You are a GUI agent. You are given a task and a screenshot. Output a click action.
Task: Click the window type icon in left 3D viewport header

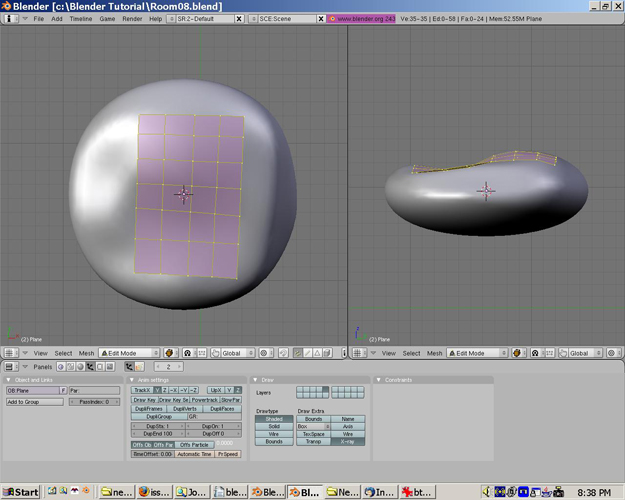pos(9,353)
